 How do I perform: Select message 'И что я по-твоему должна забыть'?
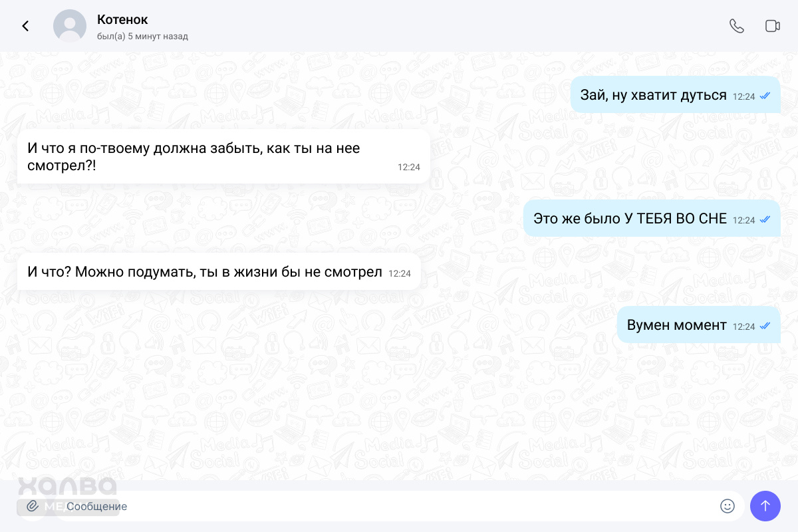pos(223,156)
